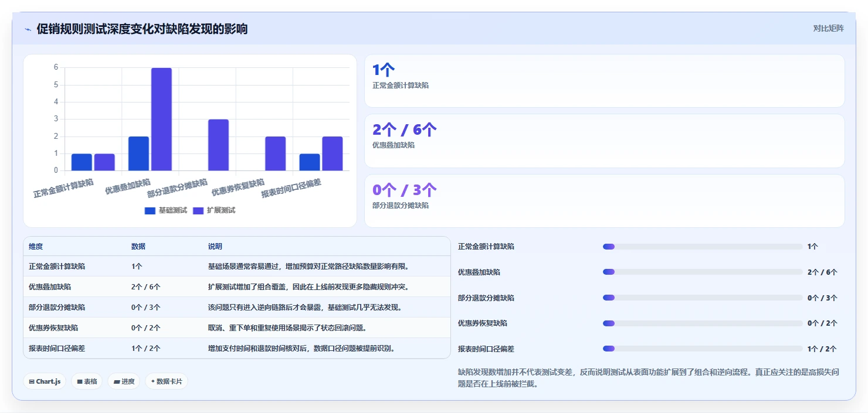Click table value 0个 / 2个

(x=146, y=328)
